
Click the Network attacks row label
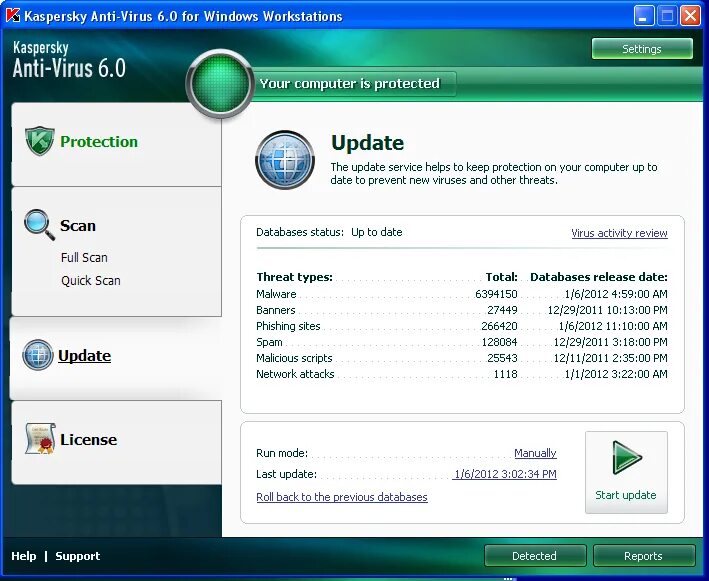coord(295,374)
